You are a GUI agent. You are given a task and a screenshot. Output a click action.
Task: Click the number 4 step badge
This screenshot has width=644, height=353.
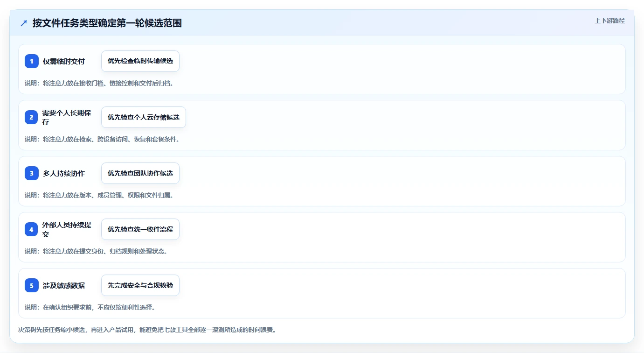(32, 229)
